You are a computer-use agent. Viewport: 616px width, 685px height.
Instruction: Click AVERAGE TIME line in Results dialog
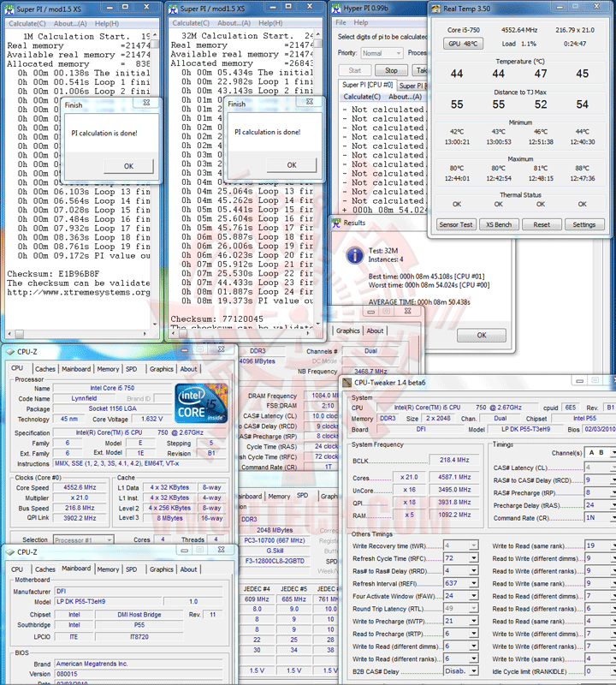[x=419, y=302]
